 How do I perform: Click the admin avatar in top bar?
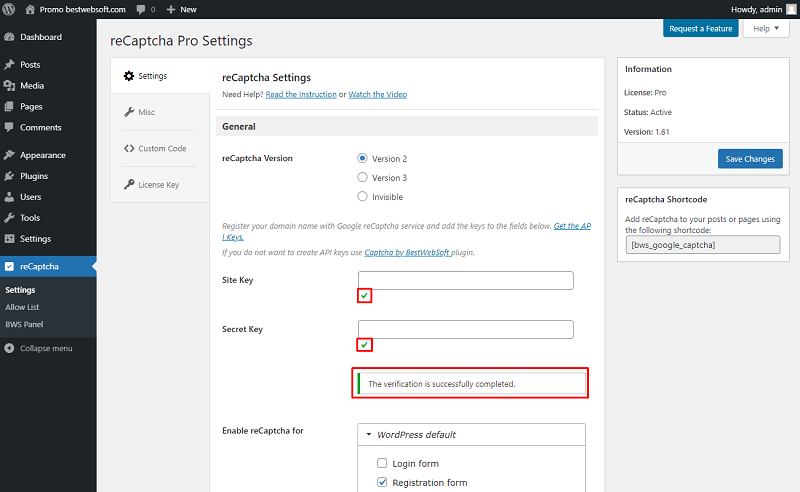[x=791, y=9]
